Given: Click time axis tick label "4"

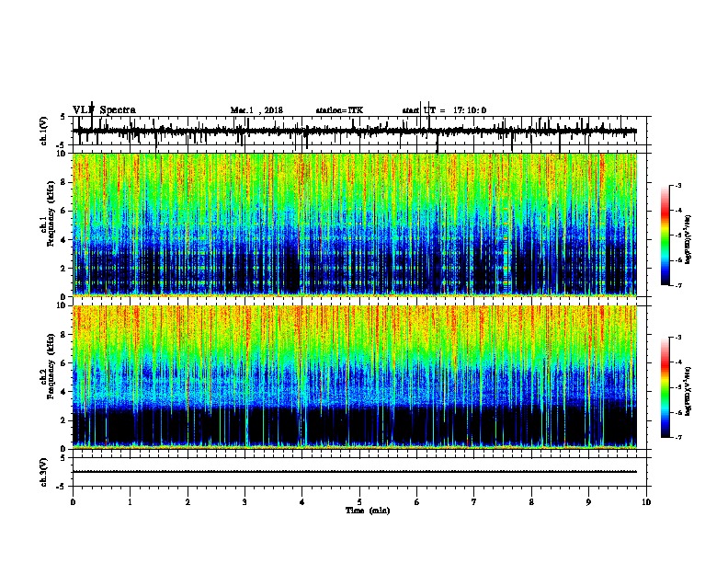Looking at the screenshot, I should pyautogui.click(x=302, y=502).
